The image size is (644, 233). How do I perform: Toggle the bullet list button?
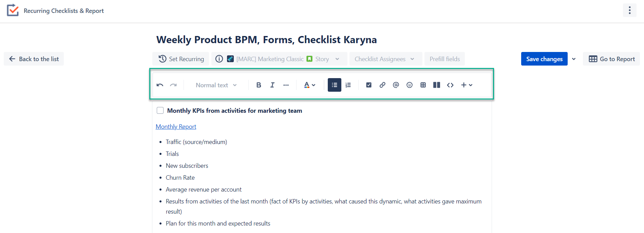click(x=335, y=85)
